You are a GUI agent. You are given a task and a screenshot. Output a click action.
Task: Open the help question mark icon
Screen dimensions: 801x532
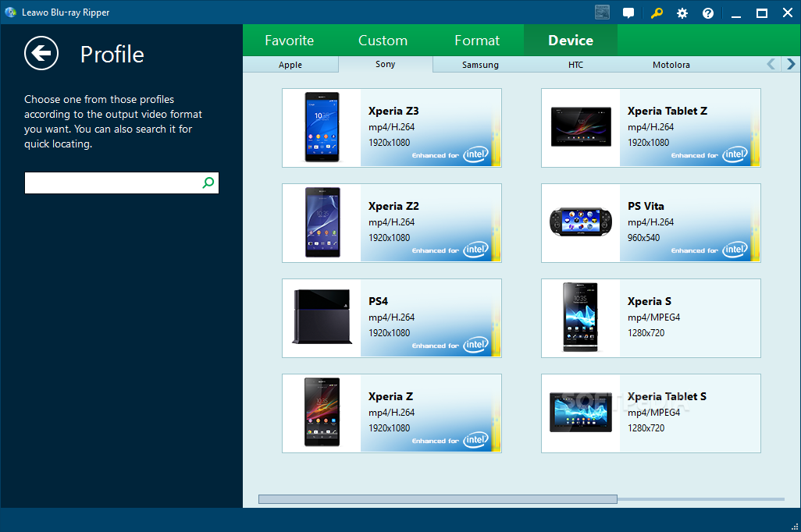[708, 13]
